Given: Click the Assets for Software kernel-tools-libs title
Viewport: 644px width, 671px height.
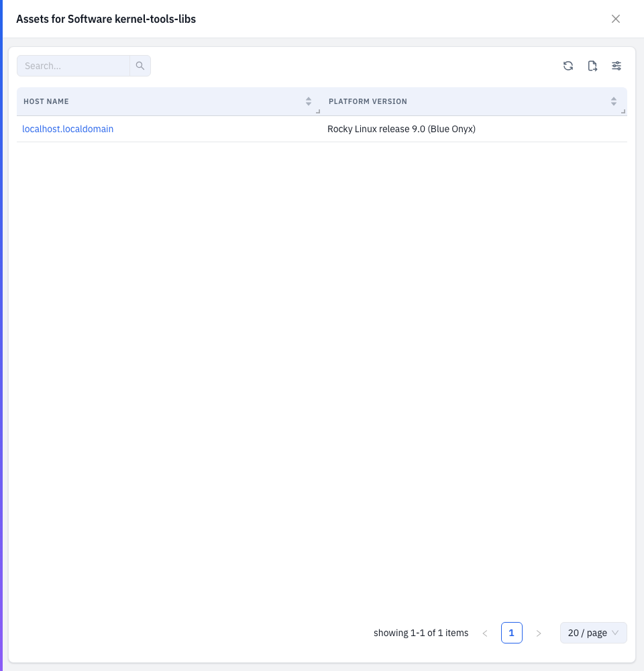Looking at the screenshot, I should [106, 19].
